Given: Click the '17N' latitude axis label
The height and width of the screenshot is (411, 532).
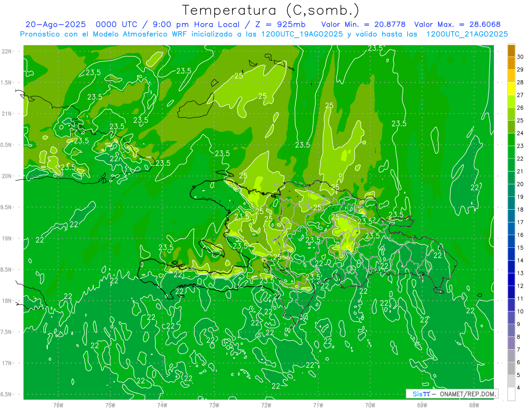Looking at the screenshot, I should click(x=7, y=363).
